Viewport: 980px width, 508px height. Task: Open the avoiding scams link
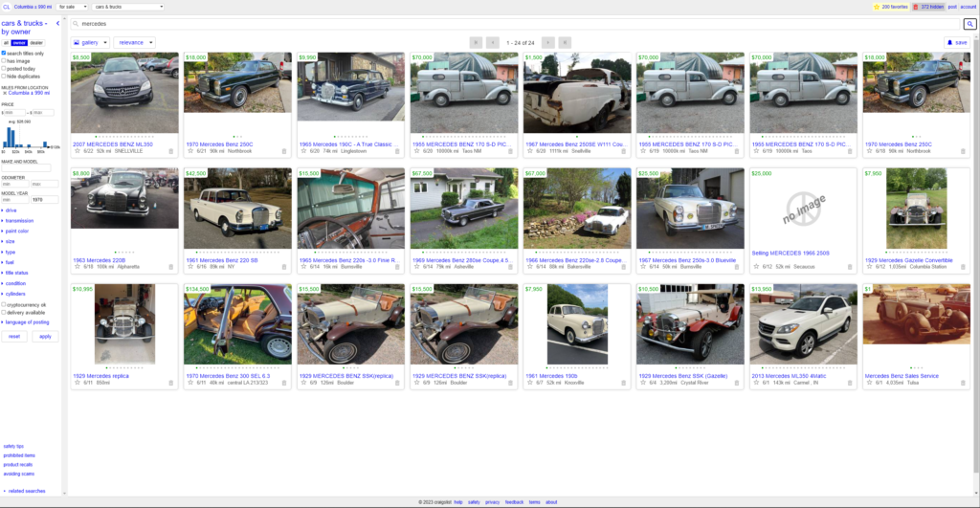(x=19, y=474)
